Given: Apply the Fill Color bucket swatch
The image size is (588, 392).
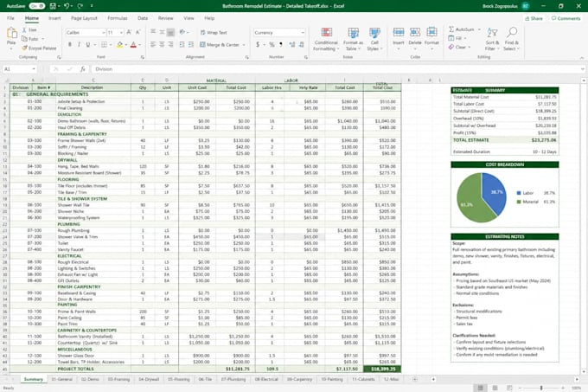Looking at the screenshot, I should point(119,45).
